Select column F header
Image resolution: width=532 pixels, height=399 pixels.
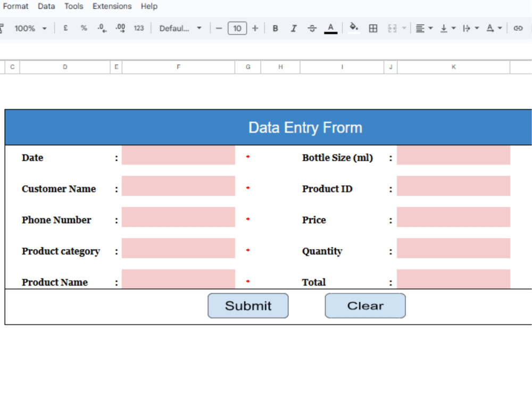click(x=178, y=67)
